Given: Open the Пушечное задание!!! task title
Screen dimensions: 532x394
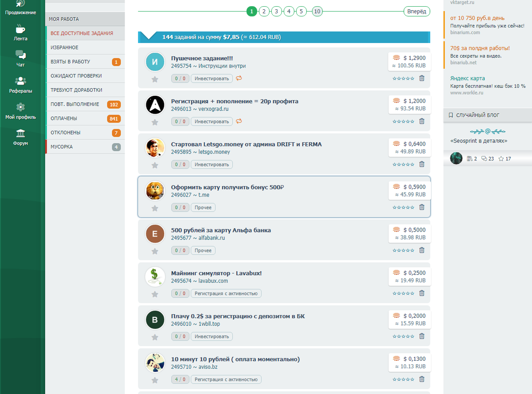Looking at the screenshot, I should pyautogui.click(x=202, y=58).
